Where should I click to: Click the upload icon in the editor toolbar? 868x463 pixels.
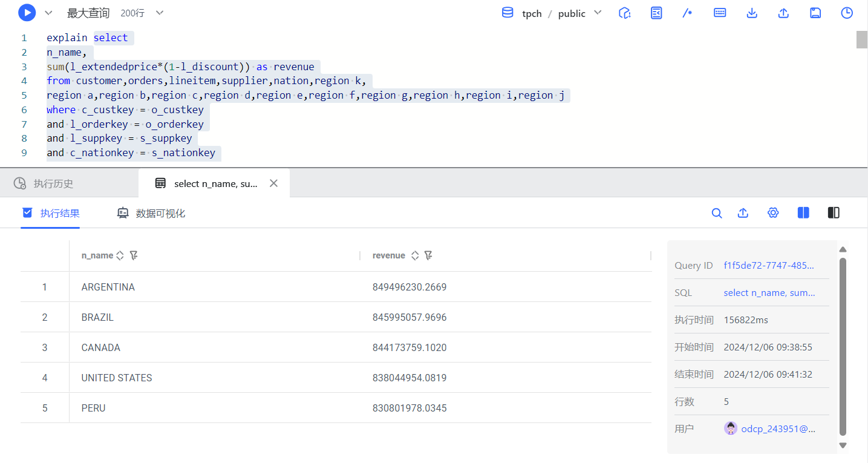783,13
